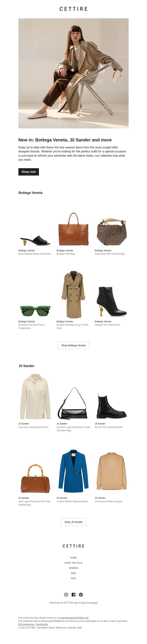Viewport: 147px width, 644px height.
Task: Follow the Android app download link
Action: point(93,603)
